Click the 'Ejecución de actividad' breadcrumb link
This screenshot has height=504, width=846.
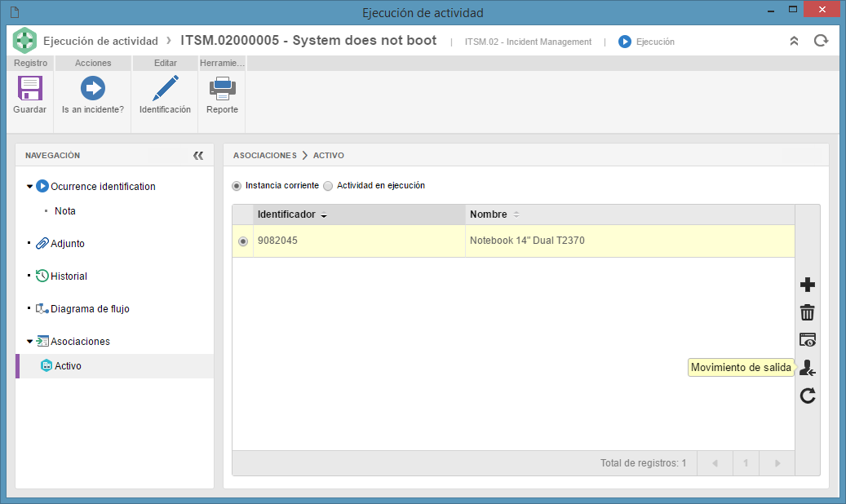(100, 41)
